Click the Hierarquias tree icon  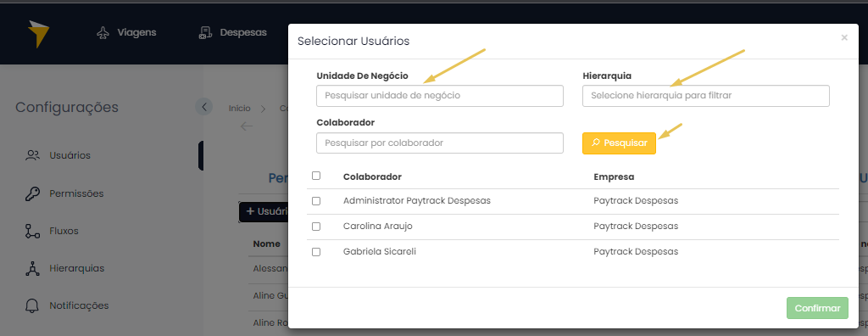33,268
